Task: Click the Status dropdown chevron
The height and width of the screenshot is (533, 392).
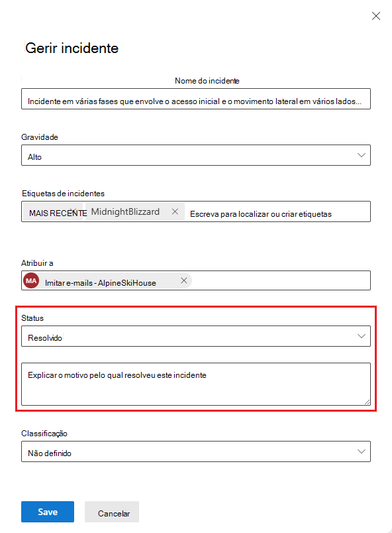Action: (x=362, y=336)
